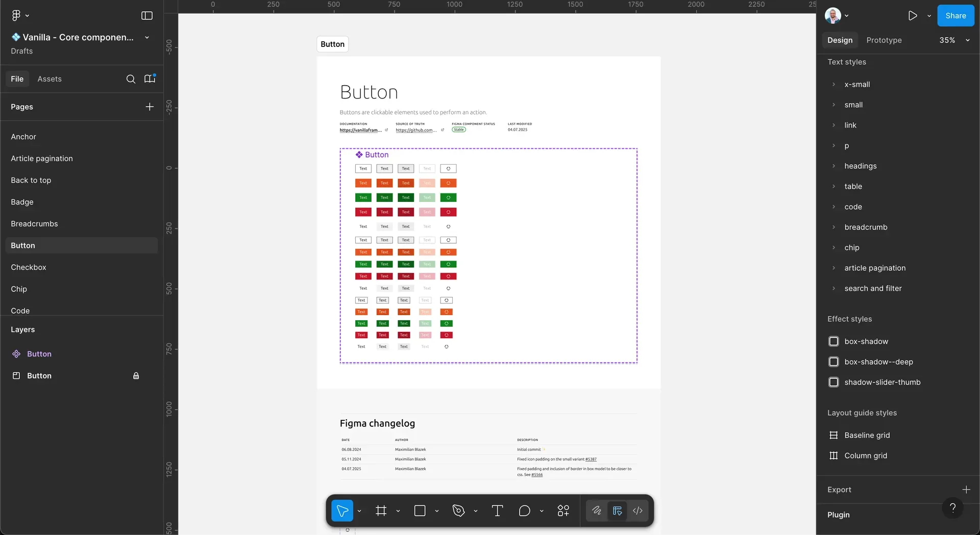The height and width of the screenshot is (535, 980).
Task: Open the vanillafram documentation link
Action: [362, 131]
